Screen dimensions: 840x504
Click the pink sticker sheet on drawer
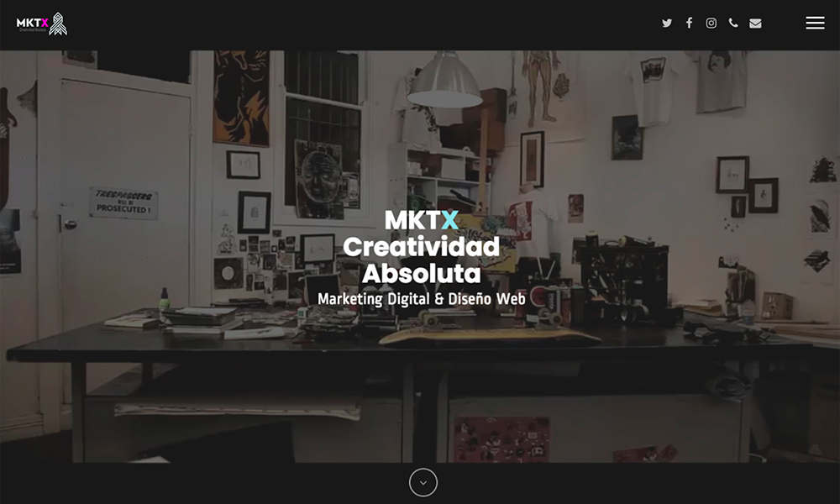[x=501, y=438]
